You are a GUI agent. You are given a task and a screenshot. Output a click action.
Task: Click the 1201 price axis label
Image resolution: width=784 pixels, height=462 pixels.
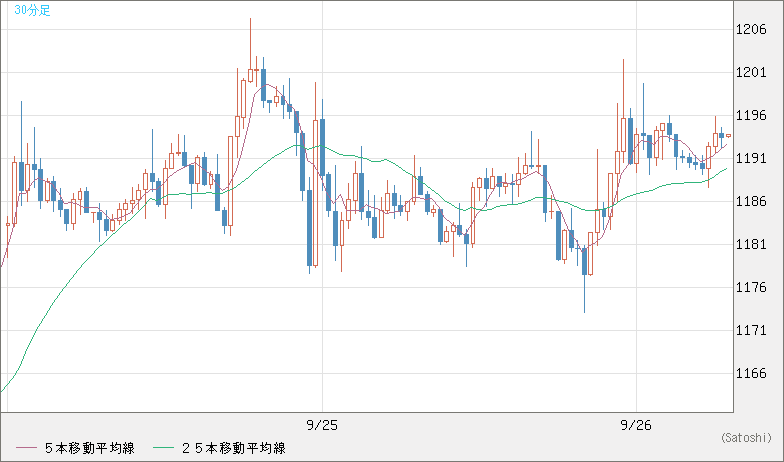(x=751, y=72)
